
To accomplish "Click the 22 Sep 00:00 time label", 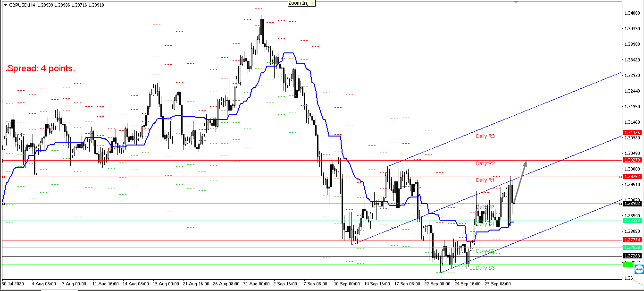I will [438, 284].
